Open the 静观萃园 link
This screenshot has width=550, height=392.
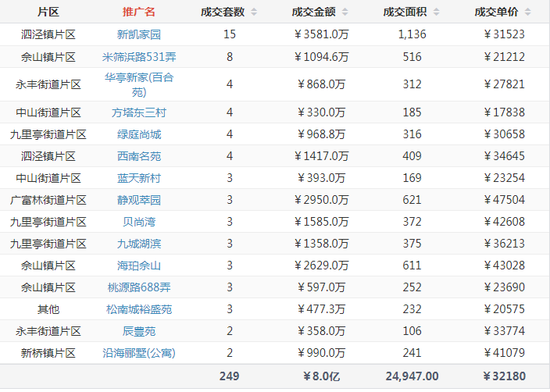pyautogui.click(x=139, y=200)
